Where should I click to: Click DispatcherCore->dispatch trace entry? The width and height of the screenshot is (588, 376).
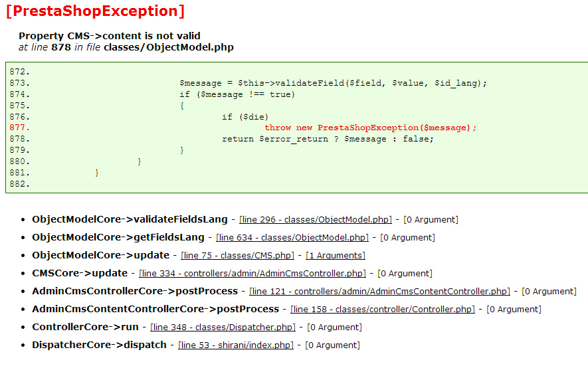coord(99,345)
